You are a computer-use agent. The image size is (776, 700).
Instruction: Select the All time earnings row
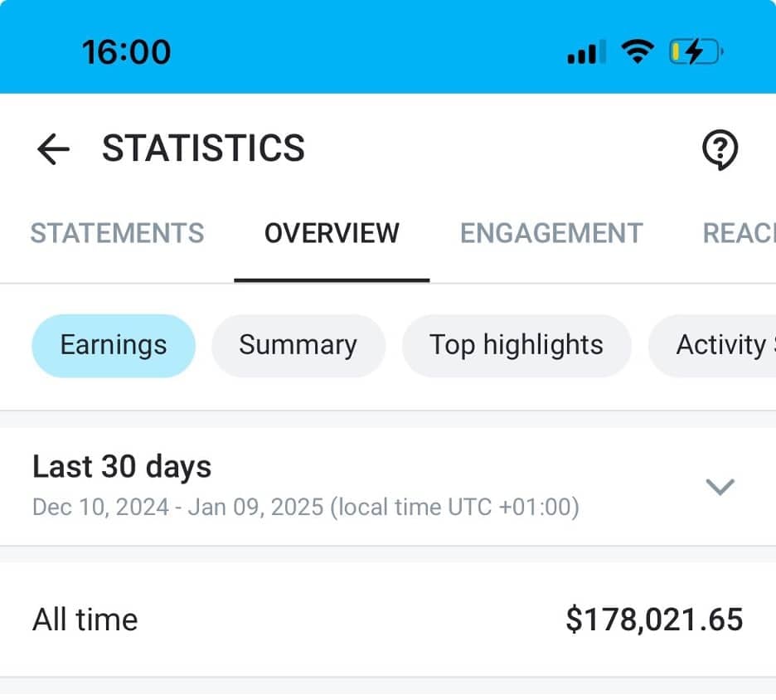(x=85, y=619)
